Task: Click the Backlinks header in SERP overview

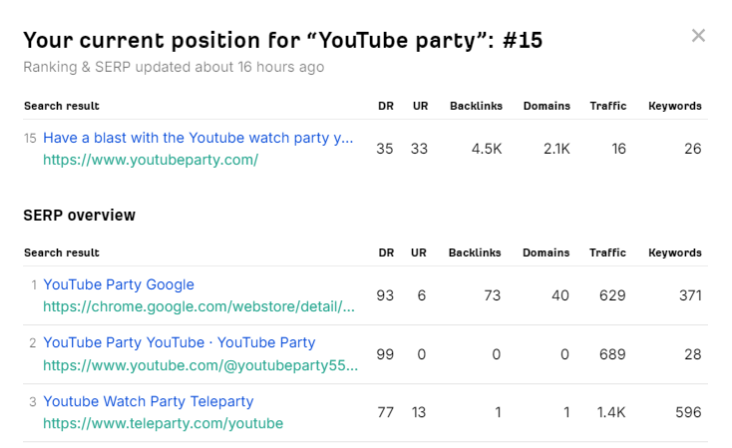Action: coord(475,253)
